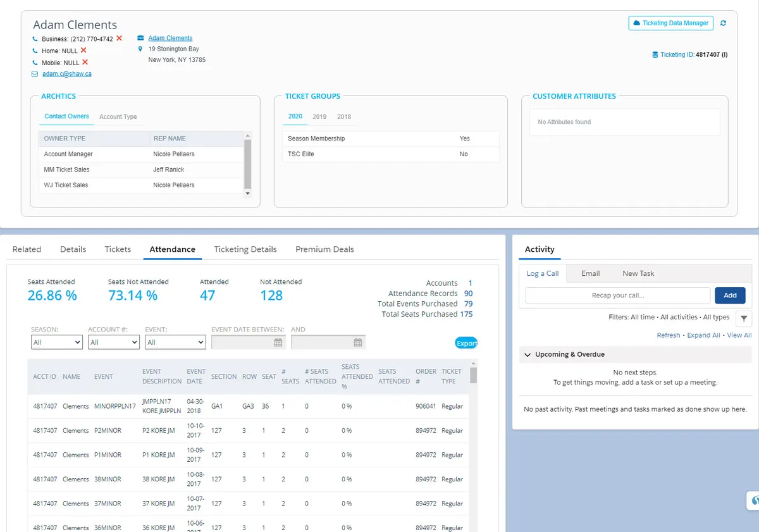The width and height of the screenshot is (759, 532).
Task: Click the email envelope icon
Action: click(35, 74)
